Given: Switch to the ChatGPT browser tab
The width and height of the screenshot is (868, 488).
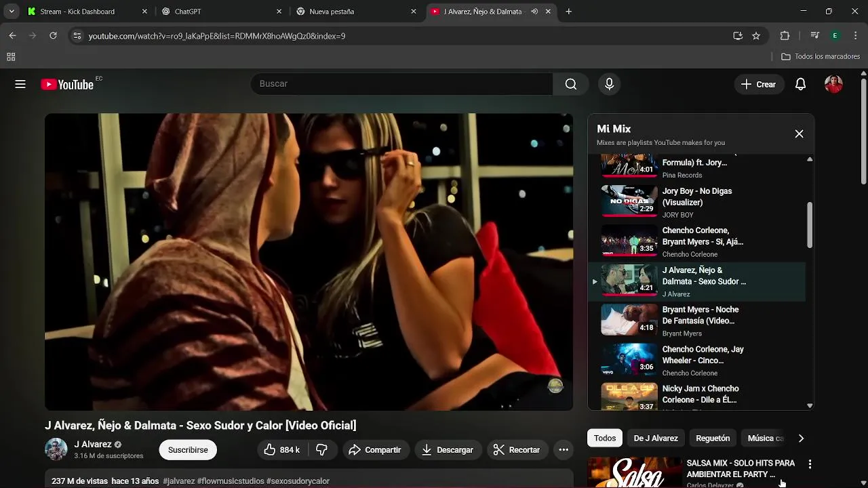Looking at the screenshot, I should click(x=221, y=12).
